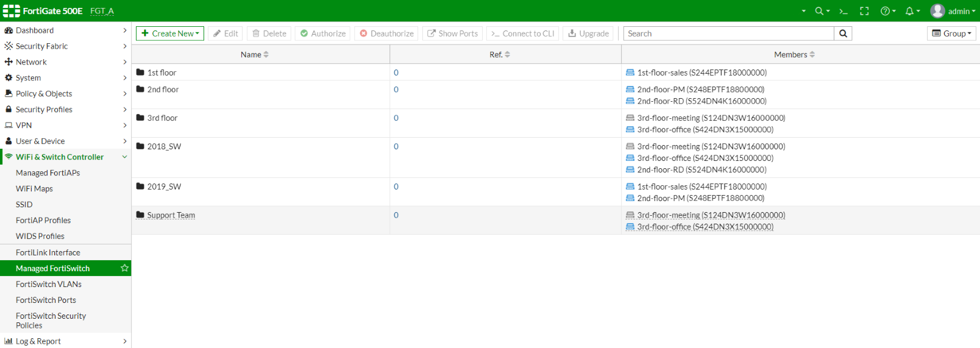The image size is (980, 348).
Task: Click 3rd-floor-meeting member in Support Team row
Action: point(711,215)
